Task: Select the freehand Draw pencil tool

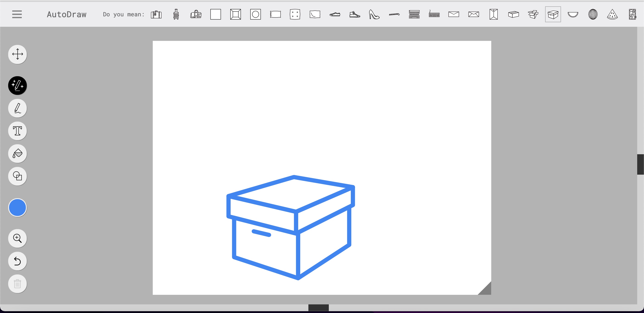Action: pyautogui.click(x=17, y=108)
